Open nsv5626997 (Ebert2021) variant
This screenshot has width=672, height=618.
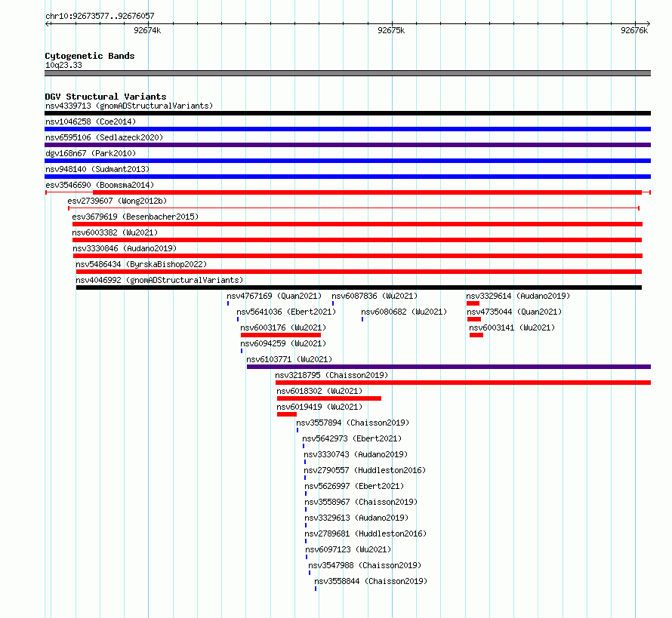[354, 486]
